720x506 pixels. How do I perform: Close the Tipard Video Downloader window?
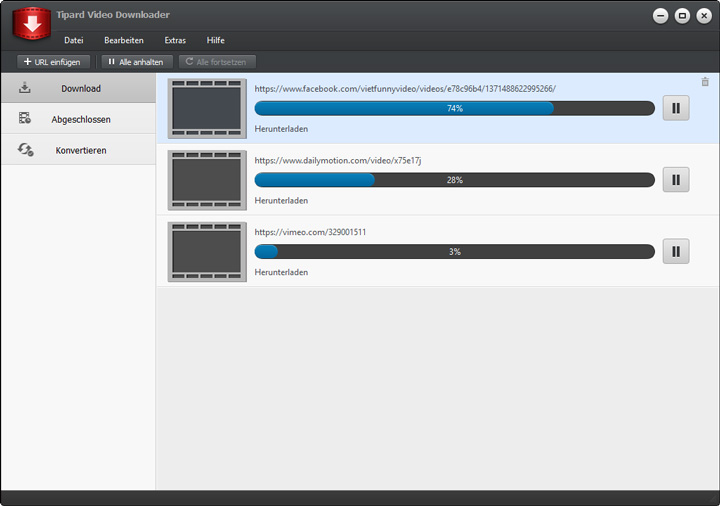pyautogui.click(x=704, y=16)
